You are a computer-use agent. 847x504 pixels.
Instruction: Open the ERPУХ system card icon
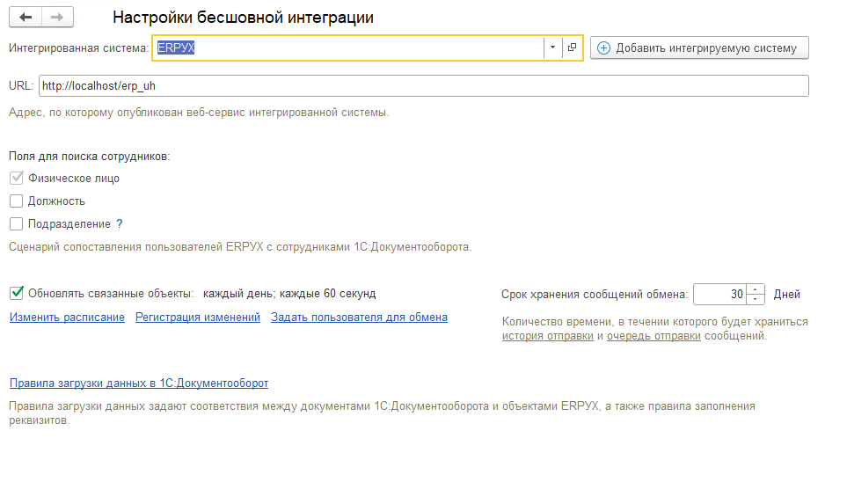(x=572, y=47)
